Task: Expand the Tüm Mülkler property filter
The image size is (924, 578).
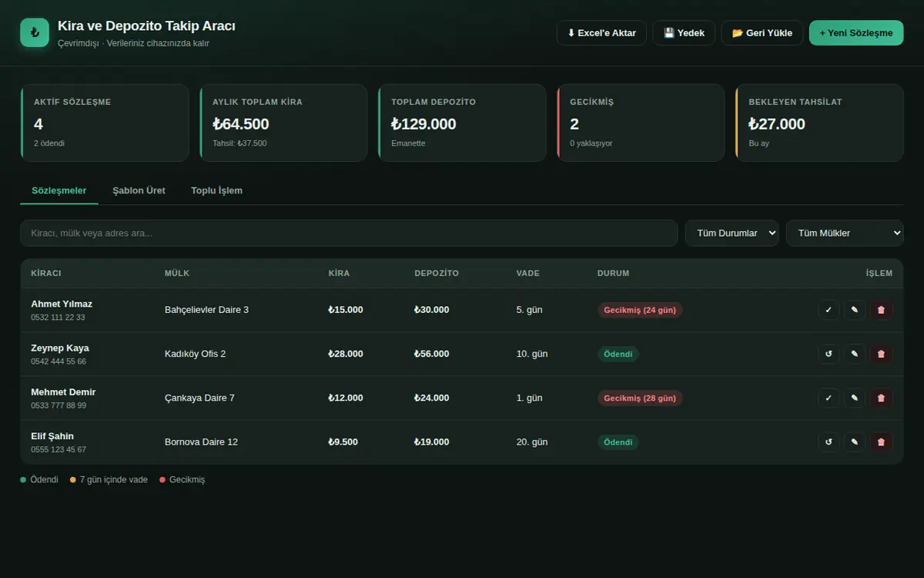Action: tap(845, 233)
